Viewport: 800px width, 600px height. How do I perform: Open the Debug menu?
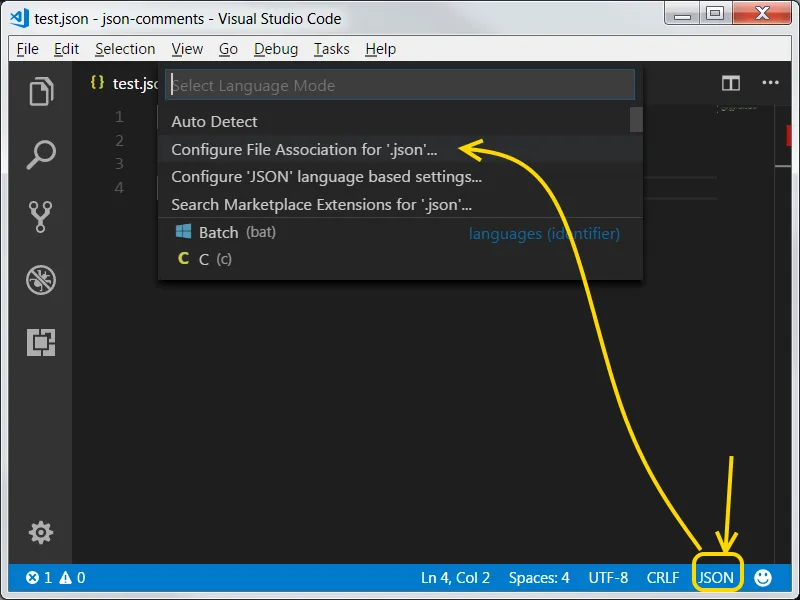point(276,49)
